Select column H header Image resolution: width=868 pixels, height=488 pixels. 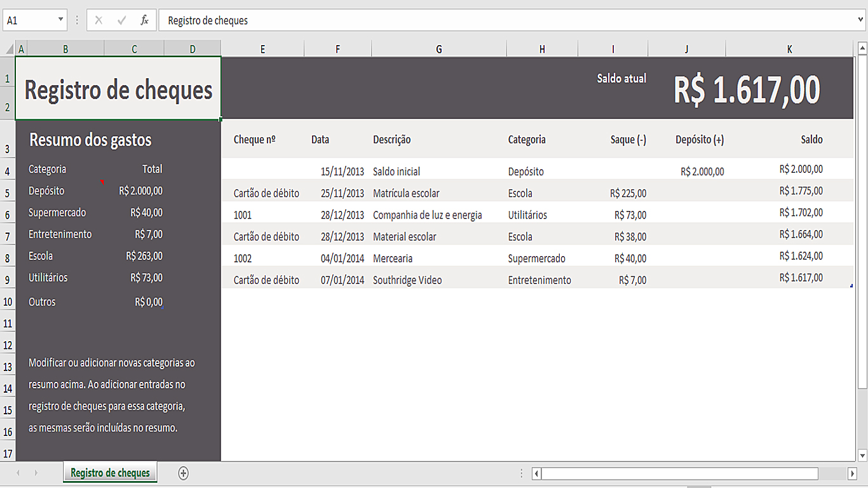542,49
